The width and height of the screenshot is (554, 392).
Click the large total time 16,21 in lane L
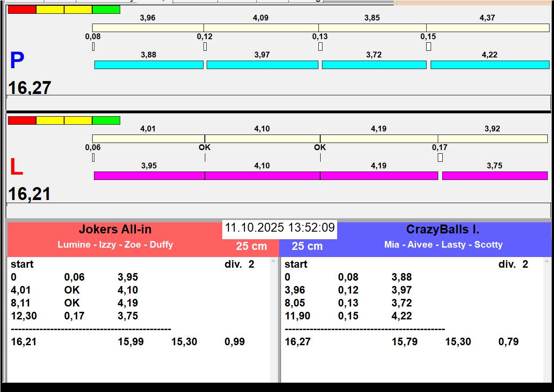[x=29, y=194]
